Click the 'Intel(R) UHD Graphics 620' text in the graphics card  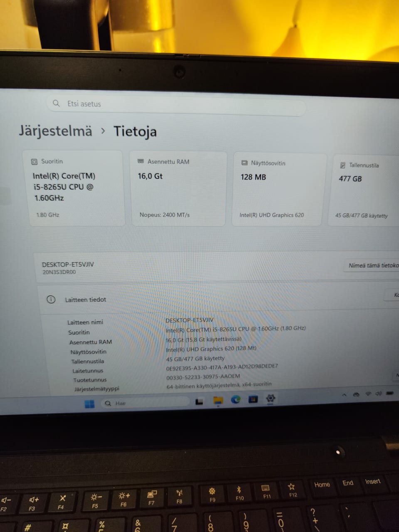coord(272,215)
